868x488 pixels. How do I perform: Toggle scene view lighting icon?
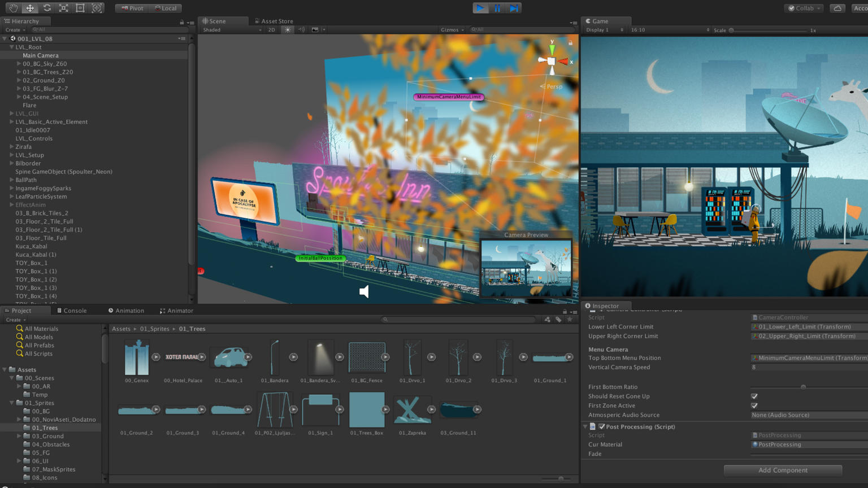(x=287, y=29)
